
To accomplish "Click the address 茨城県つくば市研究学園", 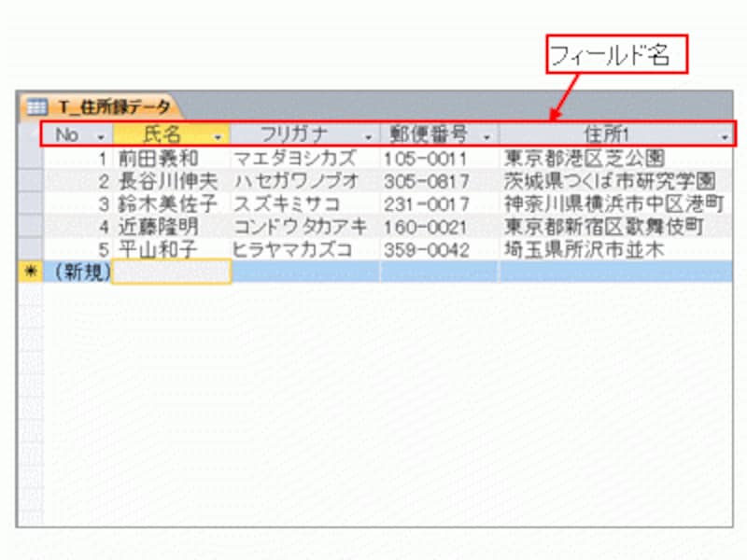I will [x=615, y=180].
